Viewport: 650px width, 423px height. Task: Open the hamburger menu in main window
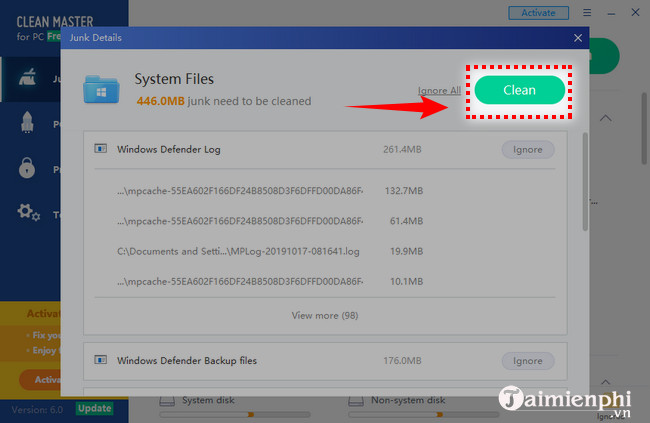[587, 13]
